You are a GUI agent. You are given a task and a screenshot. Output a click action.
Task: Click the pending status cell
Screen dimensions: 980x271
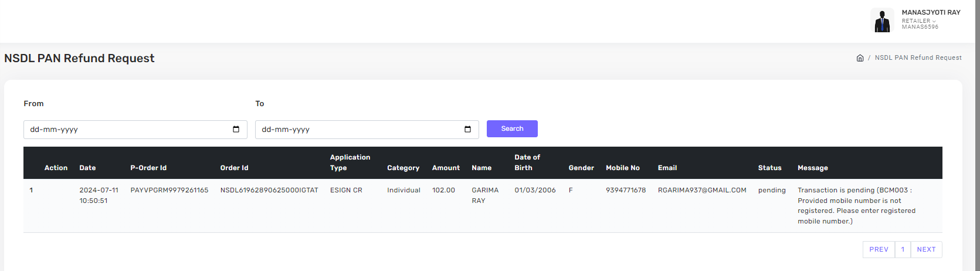point(772,190)
